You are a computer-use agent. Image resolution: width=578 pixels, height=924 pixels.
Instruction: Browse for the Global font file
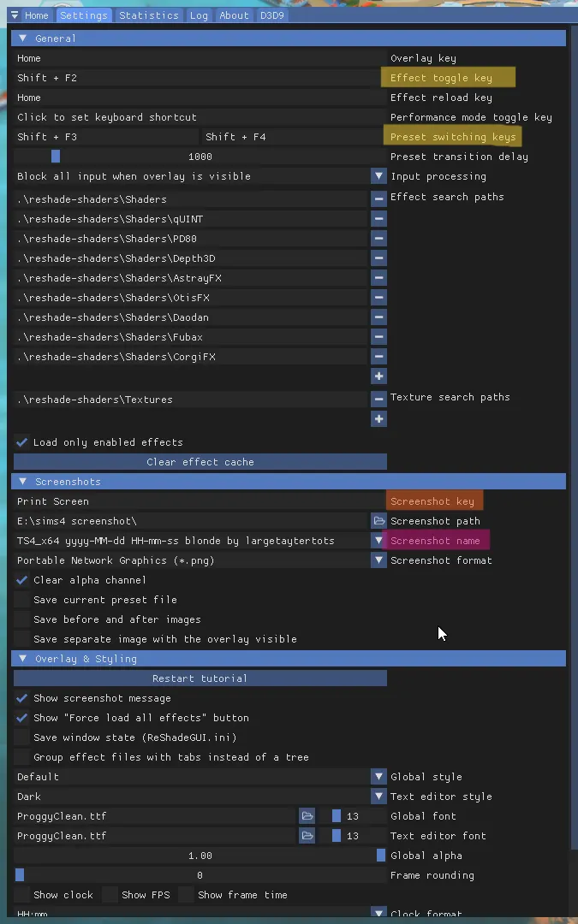pyautogui.click(x=307, y=816)
